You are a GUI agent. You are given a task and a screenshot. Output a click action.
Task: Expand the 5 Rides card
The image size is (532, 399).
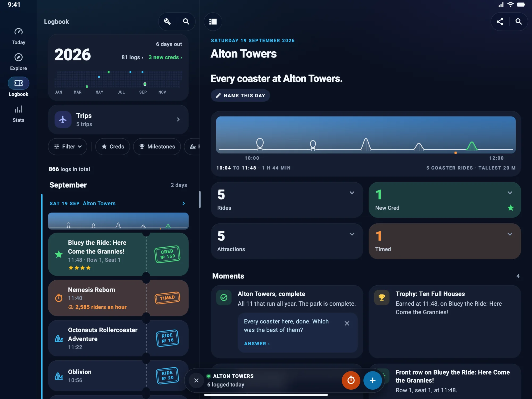point(287,200)
